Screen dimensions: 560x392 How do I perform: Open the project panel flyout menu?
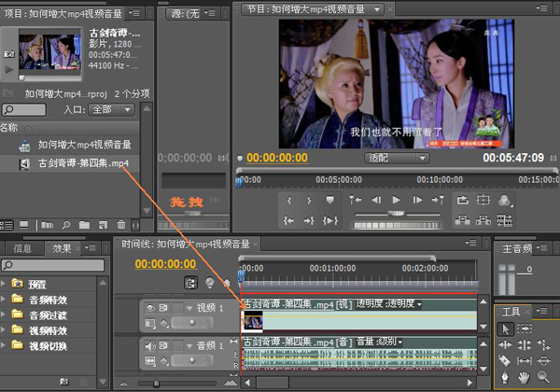(x=134, y=14)
